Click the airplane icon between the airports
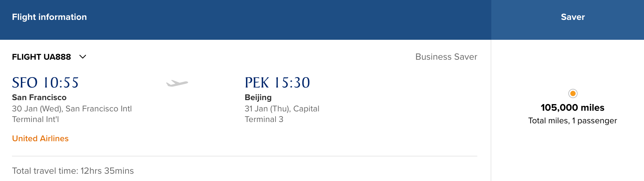The height and width of the screenshot is (181, 644). pos(177,83)
